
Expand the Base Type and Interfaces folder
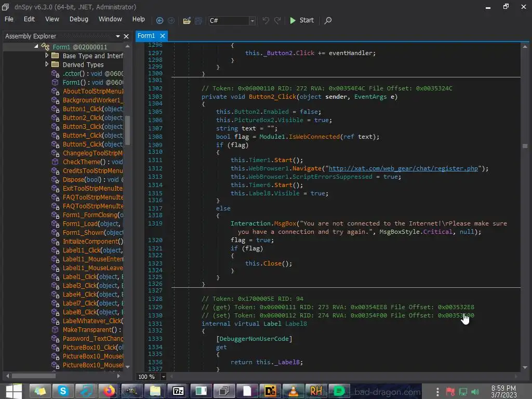pos(47,55)
